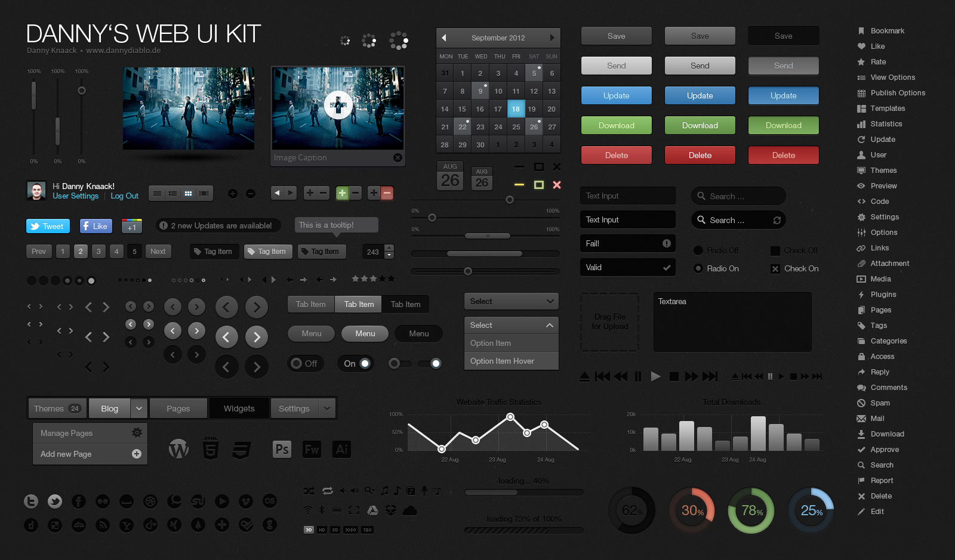
Task: Click the plus icon beside Add new Page
Action: click(137, 454)
